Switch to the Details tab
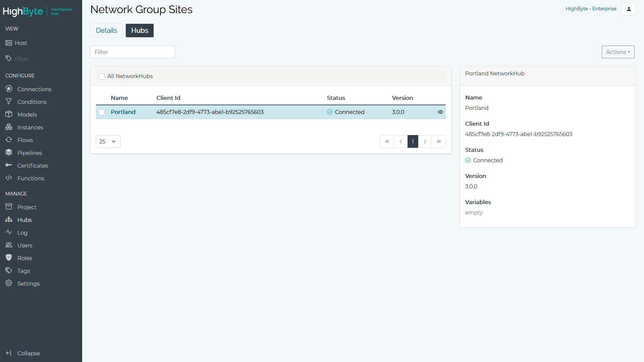This screenshot has height=362, width=644. pyautogui.click(x=107, y=31)
